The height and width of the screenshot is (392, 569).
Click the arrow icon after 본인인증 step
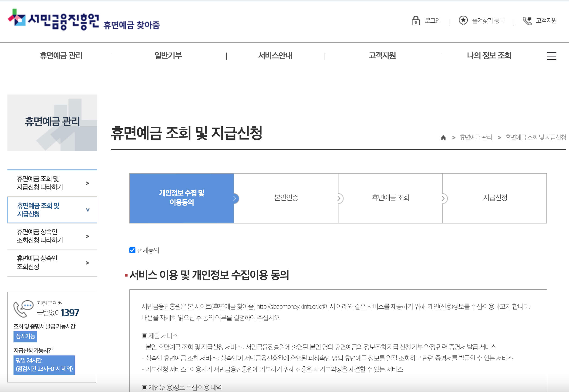point(340,199)
